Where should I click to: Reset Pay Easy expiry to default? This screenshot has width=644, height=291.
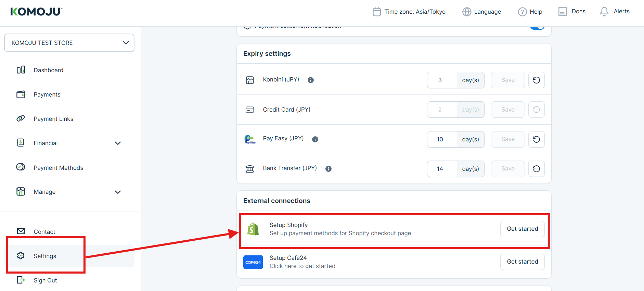coord(536,139)
